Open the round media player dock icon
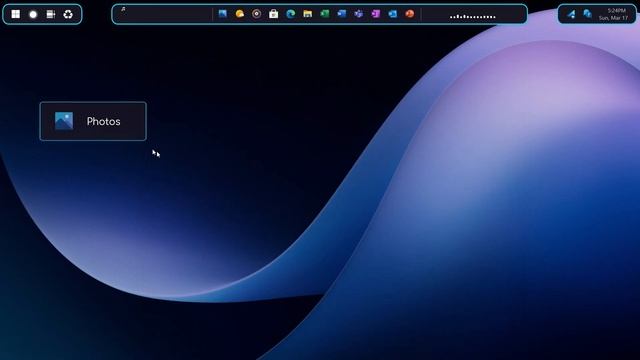Screen dimensions: 640x360 coord(256,14)
